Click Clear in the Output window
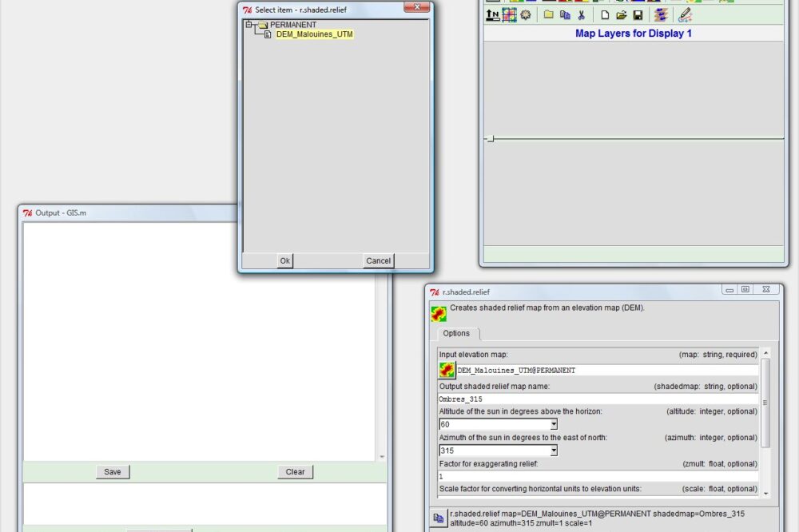Image resolution: width=799 pixels, height=532 pixels. (295, 472)
